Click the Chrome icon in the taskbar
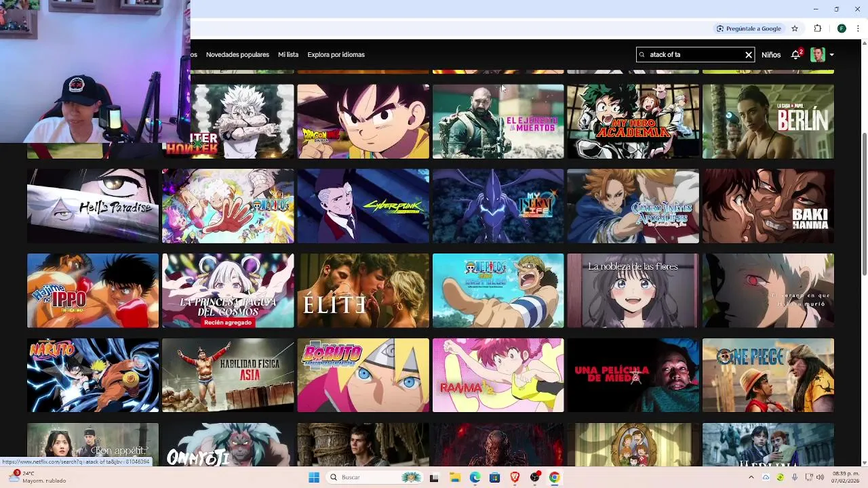868x488 pixels. point(554,477)
